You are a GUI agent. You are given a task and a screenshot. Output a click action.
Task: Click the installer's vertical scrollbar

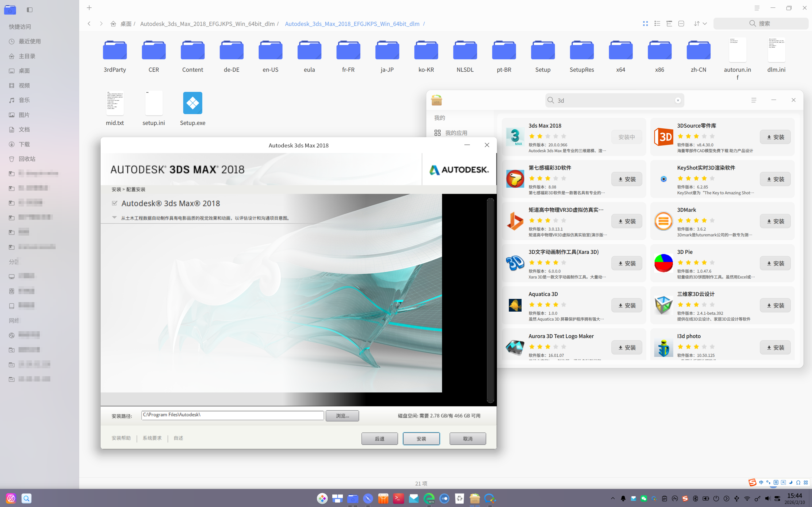(490, 300)
